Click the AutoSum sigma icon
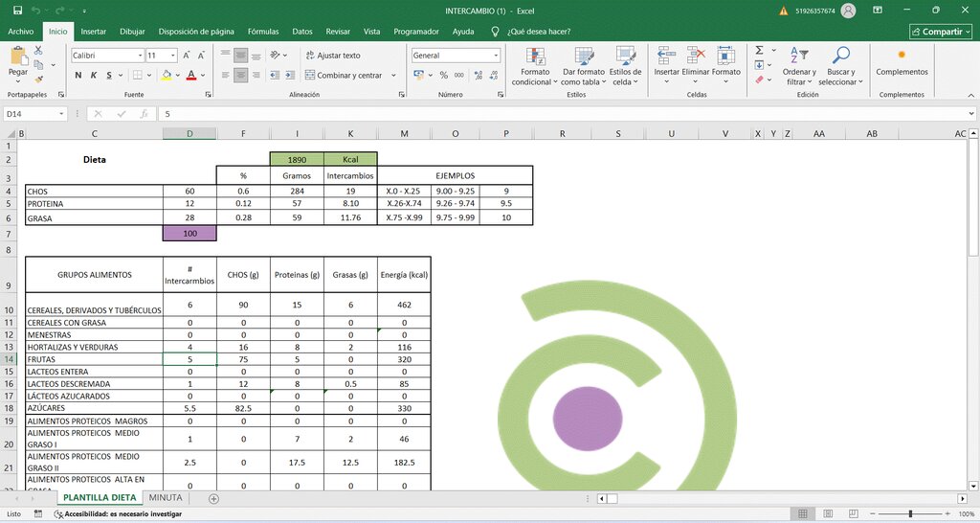980x523 pixels. tap(759, 50)
